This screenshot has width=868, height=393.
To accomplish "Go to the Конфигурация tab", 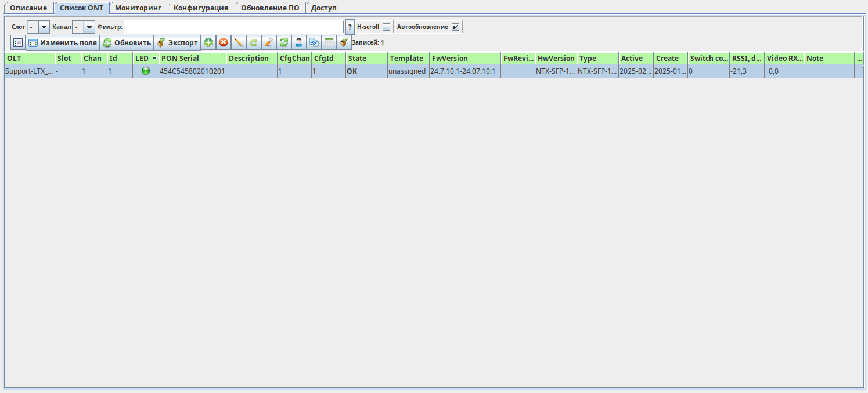I will 201,8.
